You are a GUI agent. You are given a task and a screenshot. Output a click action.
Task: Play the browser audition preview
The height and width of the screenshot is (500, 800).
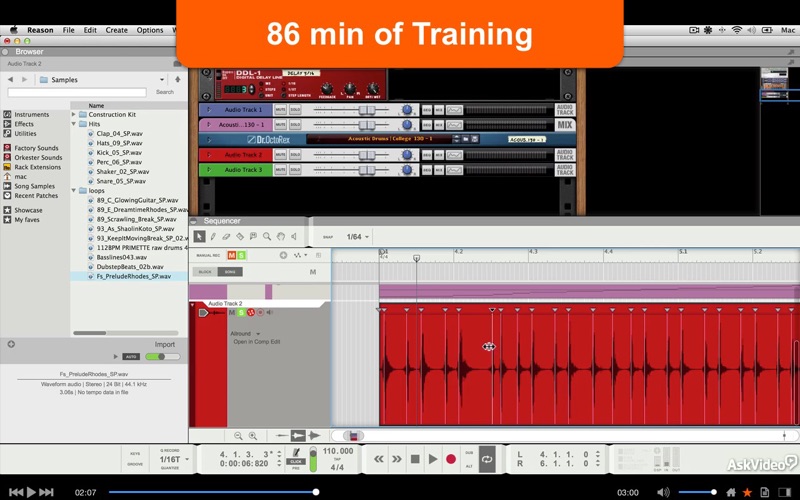(x=115, y=357)
